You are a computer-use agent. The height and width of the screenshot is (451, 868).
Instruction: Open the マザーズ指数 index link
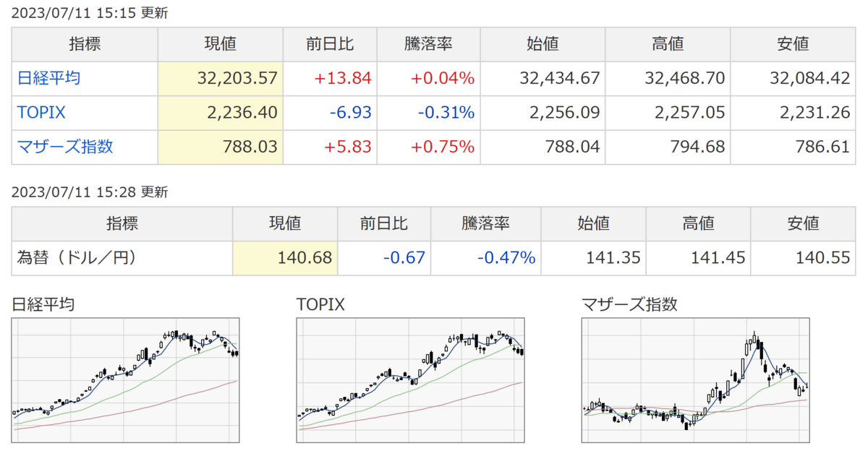(x=65, y=147)
